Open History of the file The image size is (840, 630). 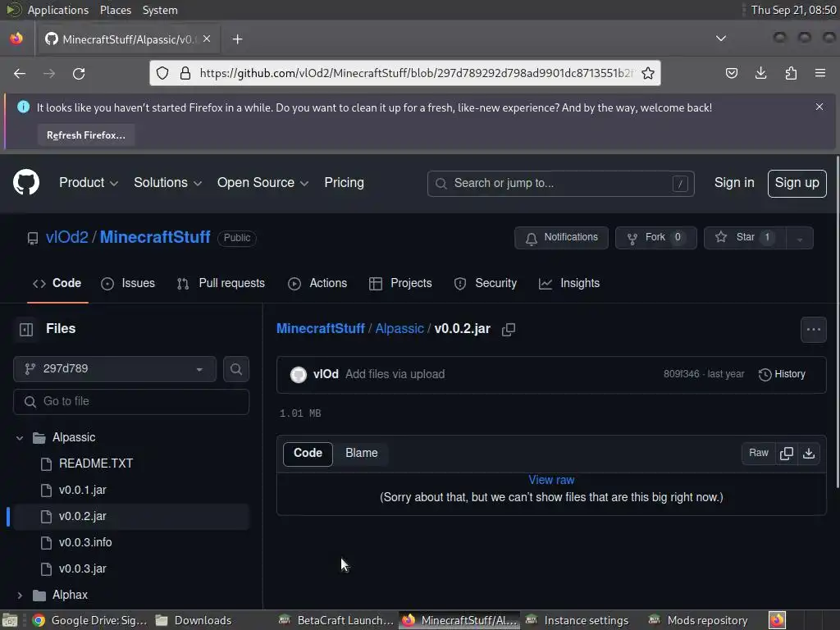(x=782, y=374)
